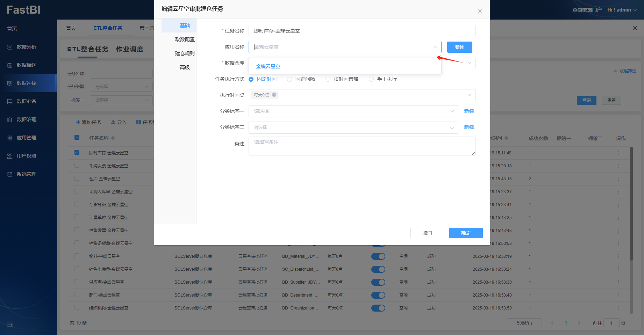Open row actions menu for 组织机构-金蝶云星空
Viewport: 644px width, 335px height.
click(x=619, y=308)
